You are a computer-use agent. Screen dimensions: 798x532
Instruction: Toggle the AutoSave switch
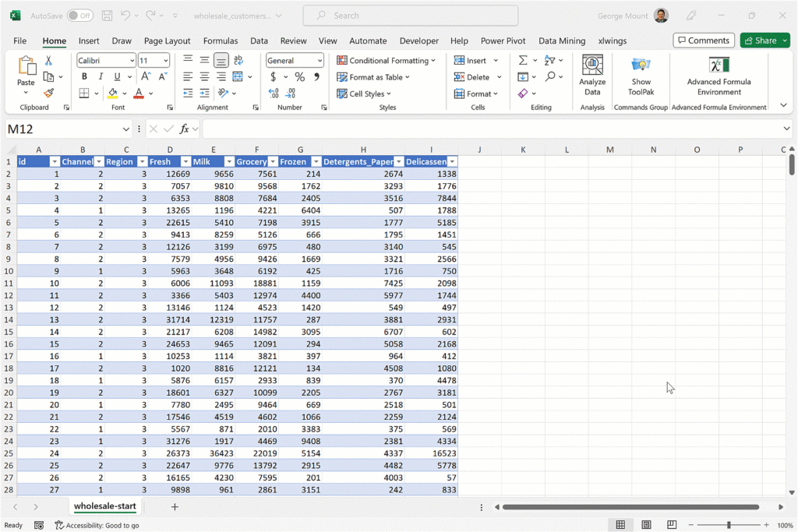(x=79, y=16)
